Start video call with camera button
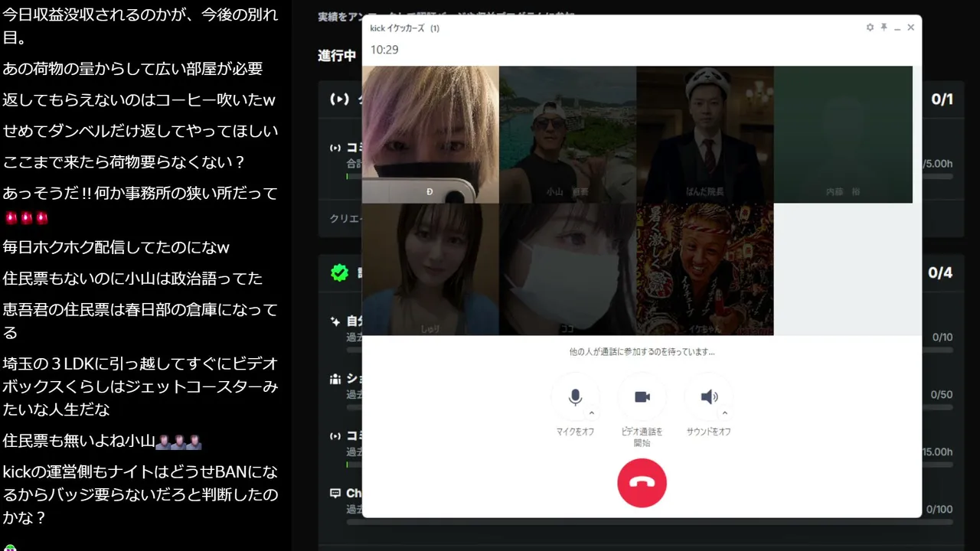 [x=642, y=397]
